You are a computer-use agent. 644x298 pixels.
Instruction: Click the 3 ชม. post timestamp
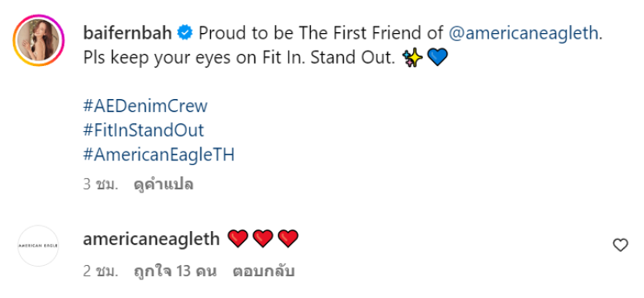pos(101,184)
